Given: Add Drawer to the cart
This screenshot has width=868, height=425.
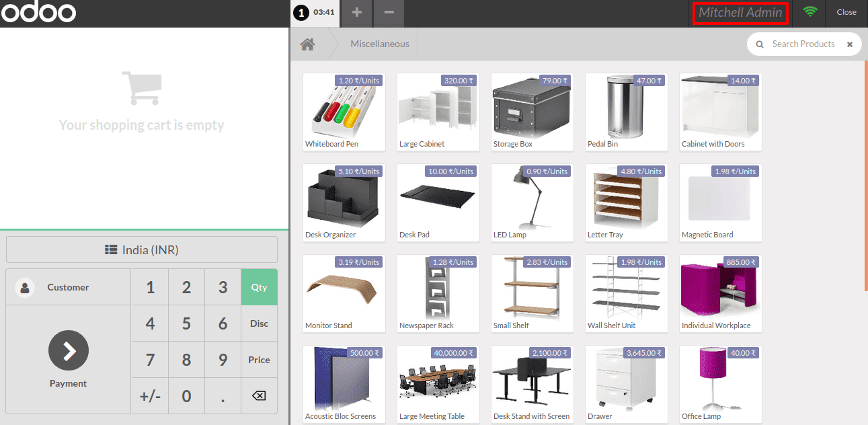Looking at the screenshot, I should pyautogui.click(x=627, y=384).
